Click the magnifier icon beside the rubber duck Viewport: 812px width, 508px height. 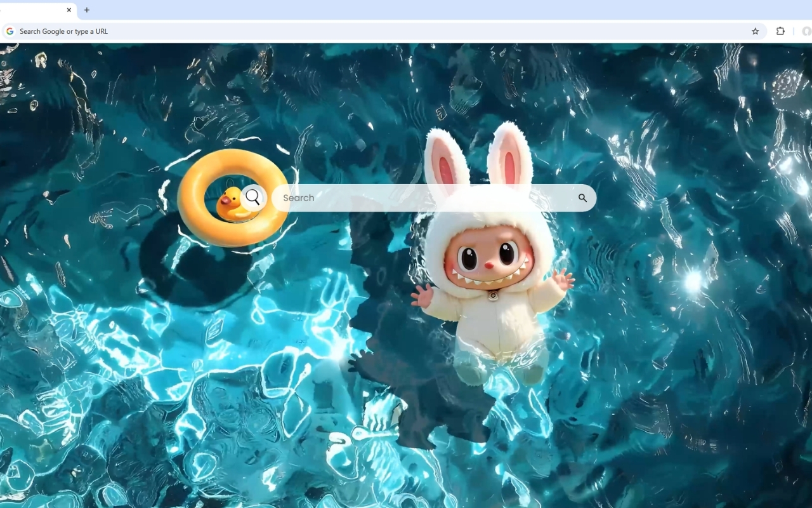pyautogui.click(x=253, y=197)
